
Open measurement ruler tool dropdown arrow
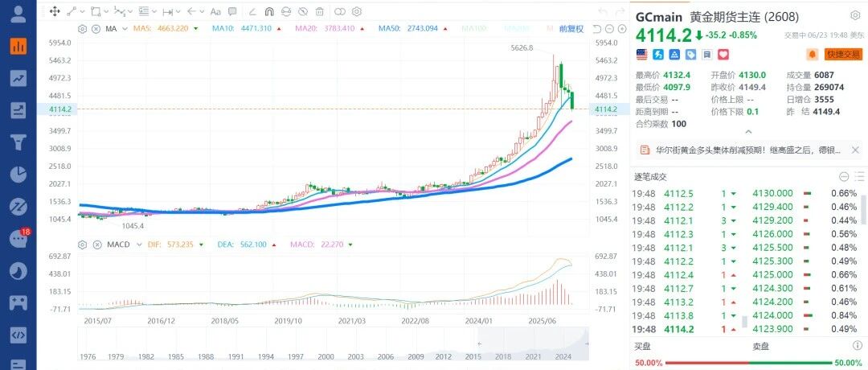point(178,11)
